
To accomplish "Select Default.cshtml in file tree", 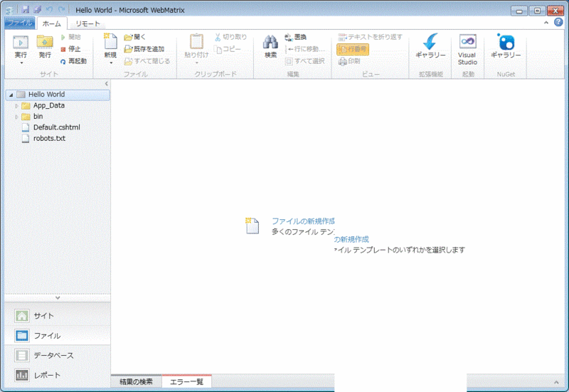I will tap(57, 127).
